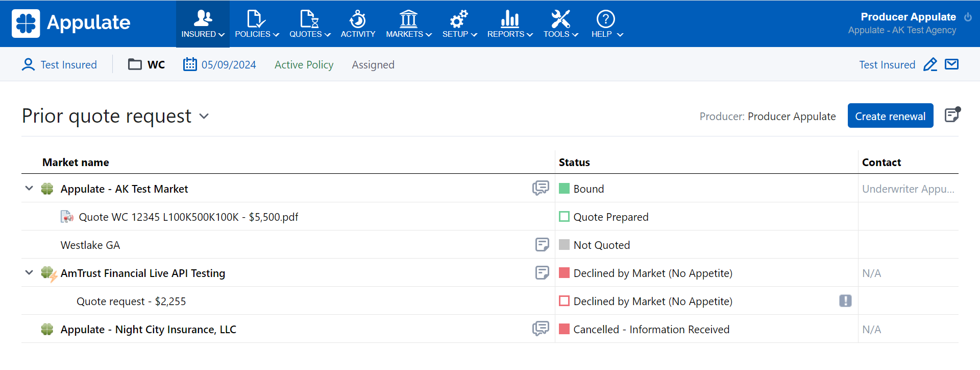Click the green Bound status color square
The height and width of the screenshot is (370, 980).
[564, 189]
